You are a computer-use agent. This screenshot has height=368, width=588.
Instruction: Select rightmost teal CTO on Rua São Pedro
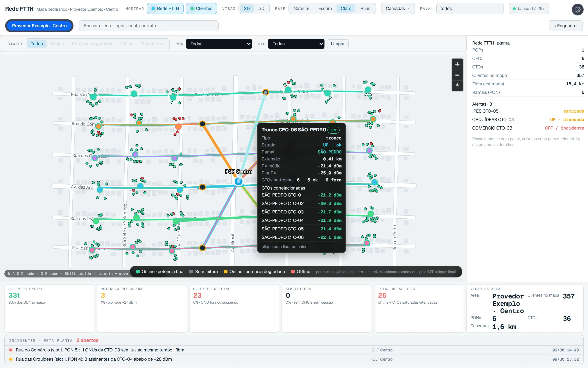click(x=368, y=90)
